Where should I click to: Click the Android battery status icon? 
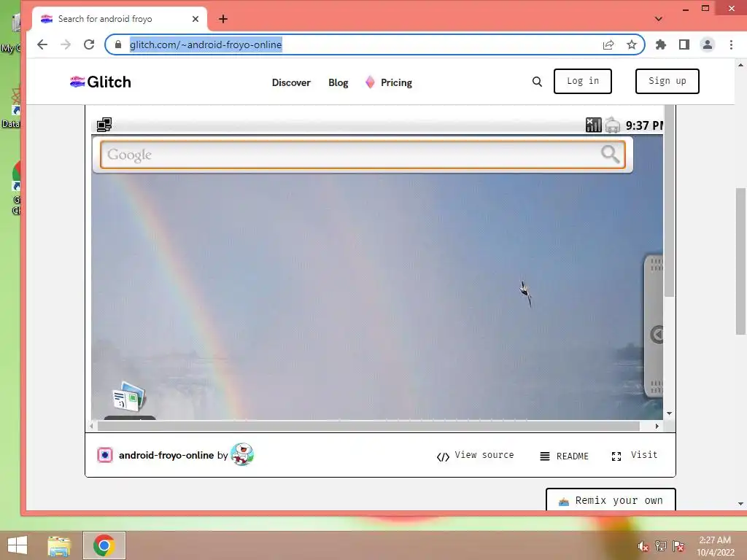click(x=613, y=125)
